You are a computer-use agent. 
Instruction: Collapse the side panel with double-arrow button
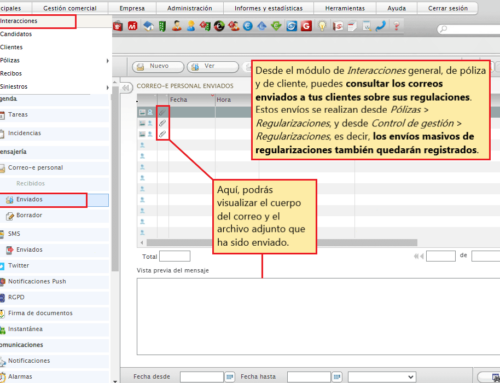pos(125,88)
